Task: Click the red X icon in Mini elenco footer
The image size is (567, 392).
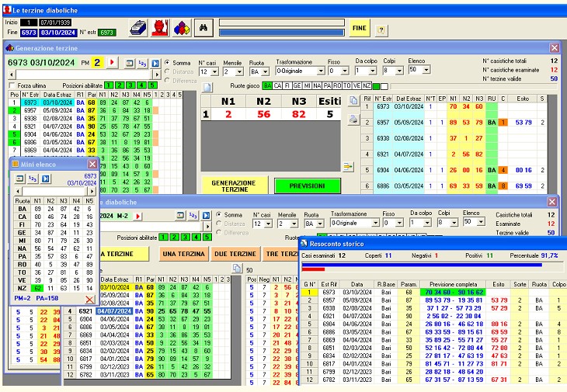Action: point(90,299)
